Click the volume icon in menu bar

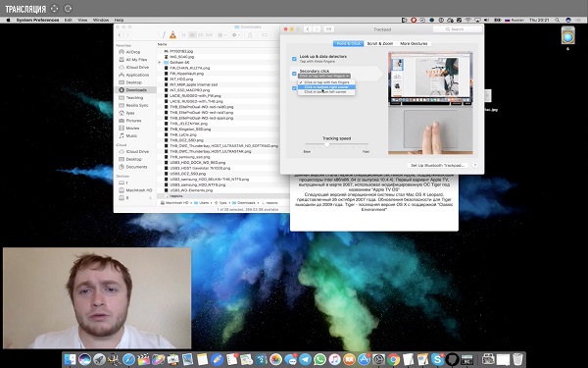(487, 20)
